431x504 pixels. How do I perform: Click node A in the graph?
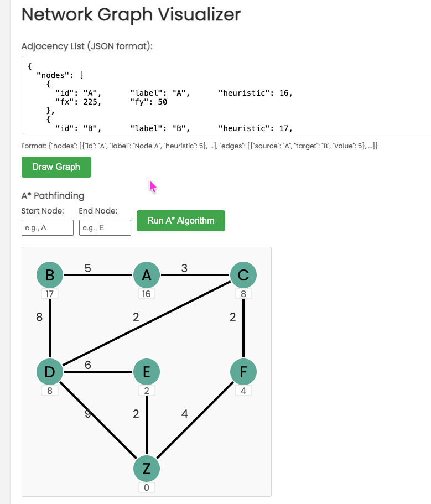click(x=147, y=275)
